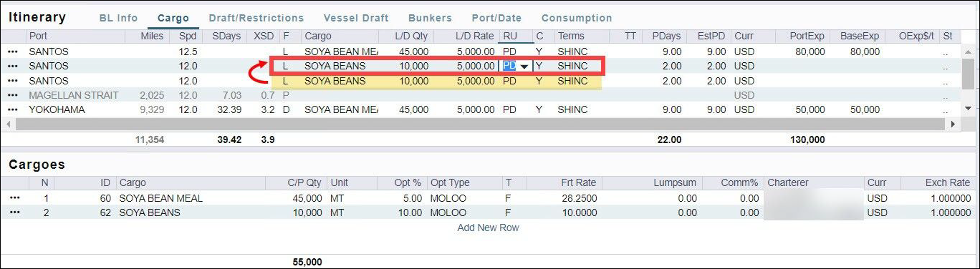The image size is (980, 269).
Task: Click the Add New Row link
Action: click(x=489, y=228)
